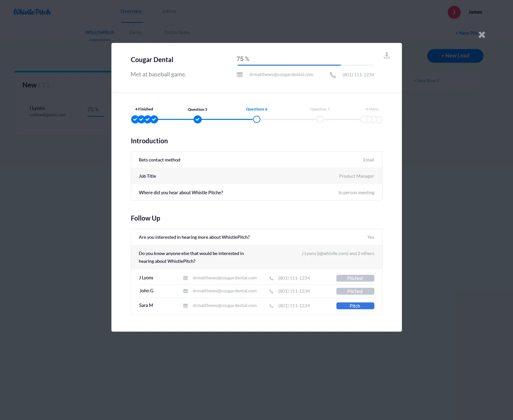Click Pitched button for John G

355,291
